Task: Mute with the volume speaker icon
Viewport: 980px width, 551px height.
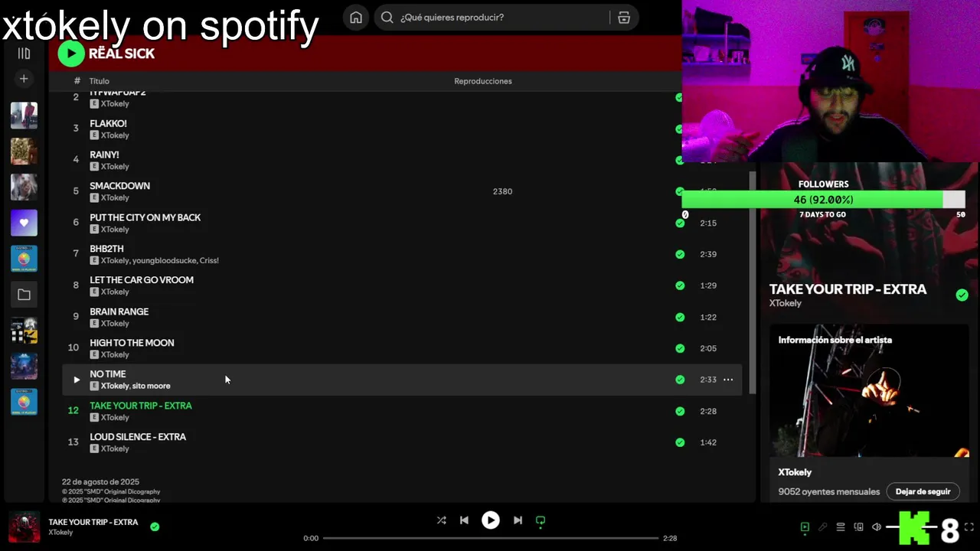Action: 877,527
